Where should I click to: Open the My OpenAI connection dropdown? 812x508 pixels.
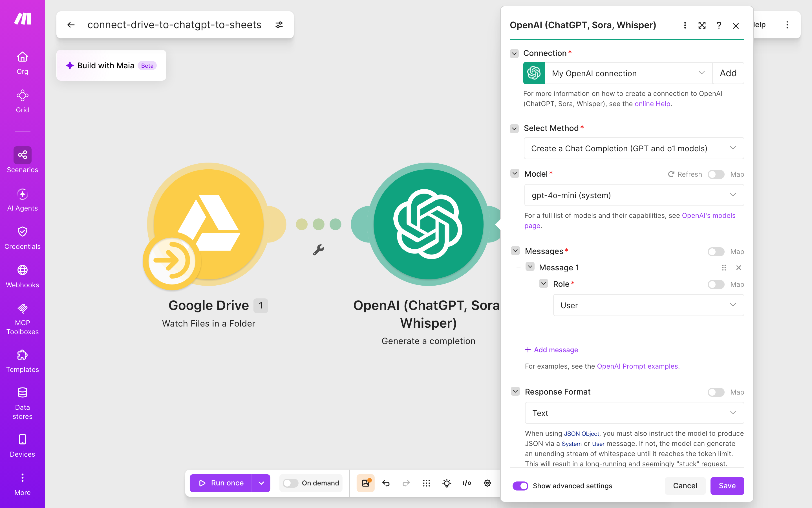pyautogui.click(x=628, y=73)
